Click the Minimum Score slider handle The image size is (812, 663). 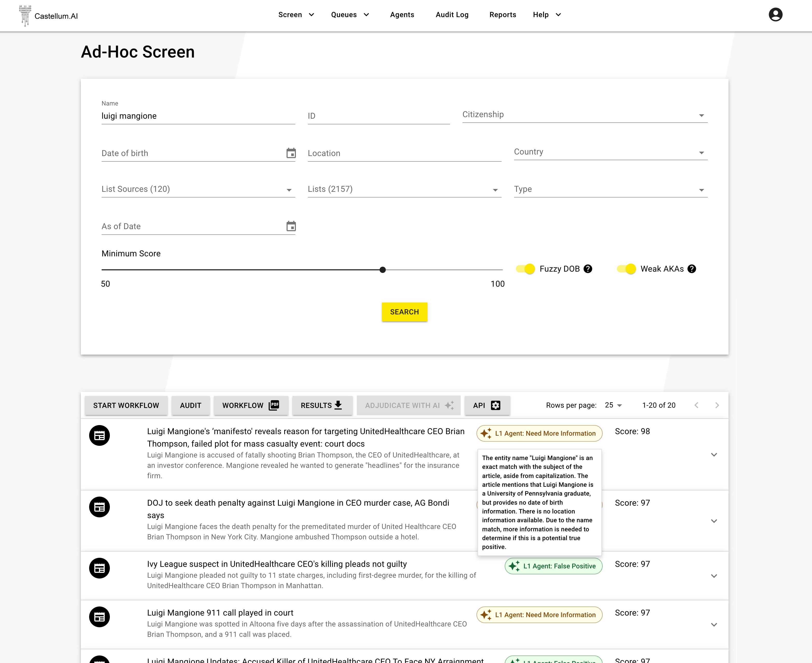[382, 270]
